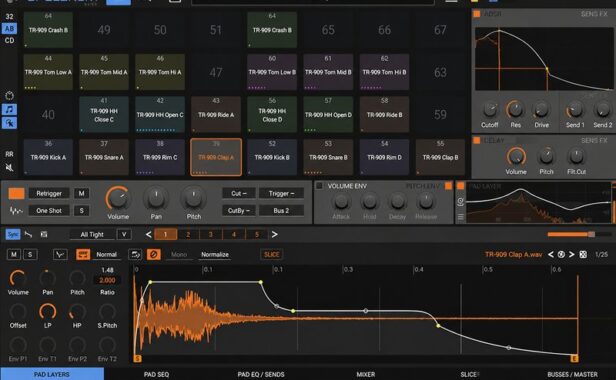
Task: Open the PAD LAYERS tab
Action: click(52, 374)
